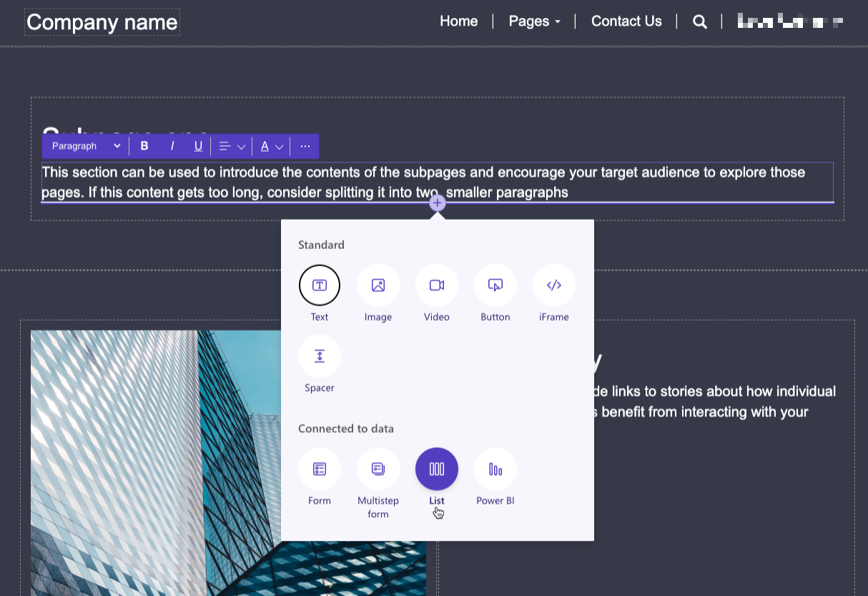Select the Contact Us menu item
The height and width of the screenshot is (596, 868).
pyautogui.click(x=626, y=21)
